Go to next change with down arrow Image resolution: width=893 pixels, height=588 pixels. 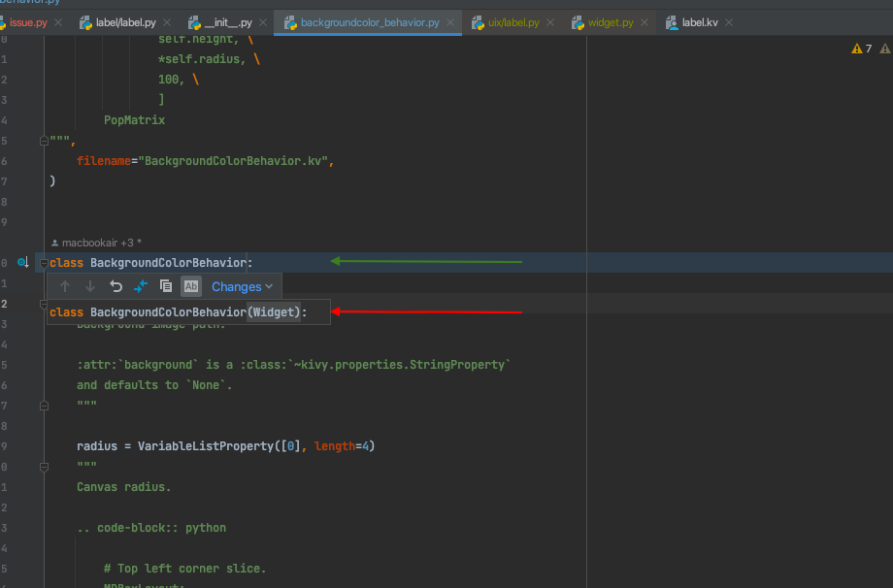90,286
